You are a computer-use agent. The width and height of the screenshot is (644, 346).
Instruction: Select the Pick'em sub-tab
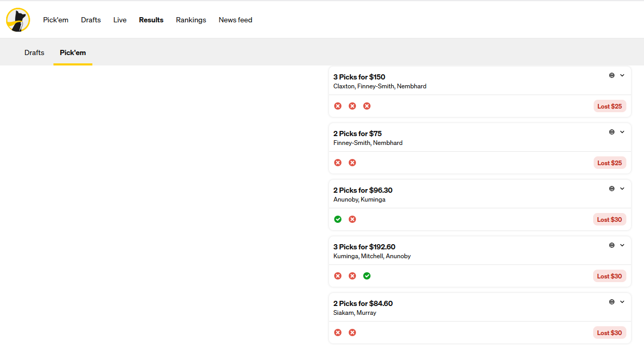[73, 52]
